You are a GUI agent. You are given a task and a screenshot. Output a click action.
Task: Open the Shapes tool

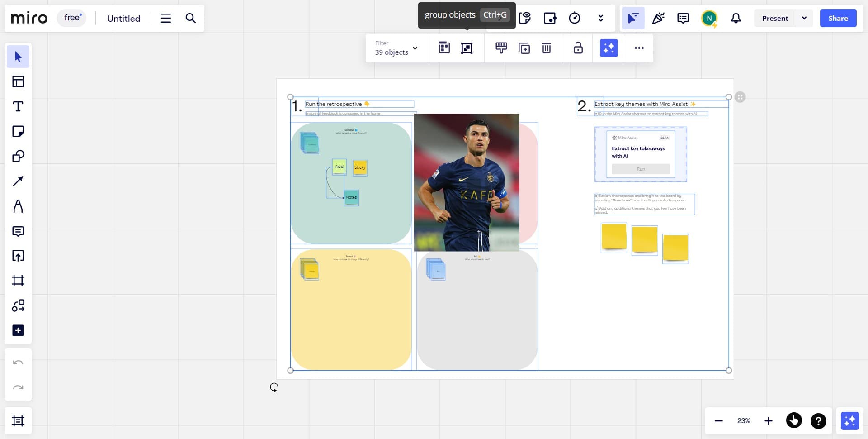point(18,156)
